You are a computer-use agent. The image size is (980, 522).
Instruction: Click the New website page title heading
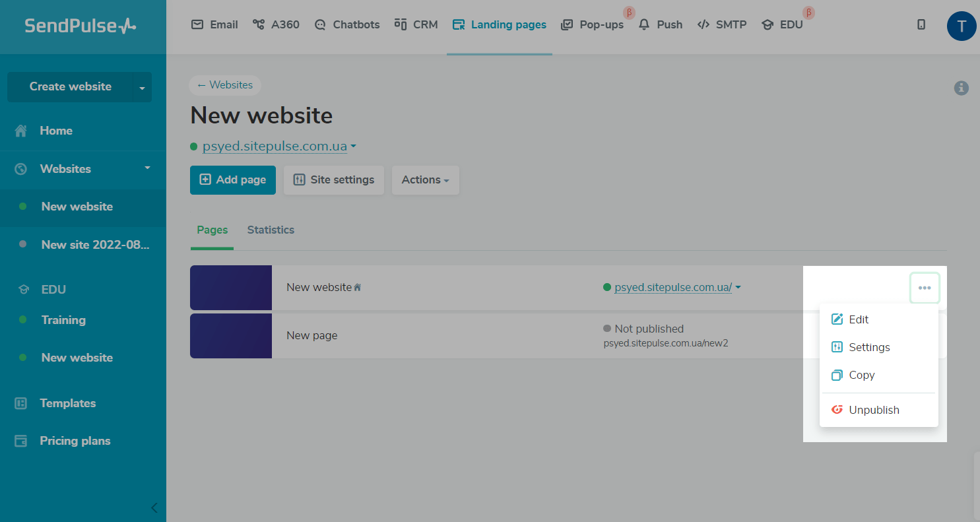tap(261, 115)
